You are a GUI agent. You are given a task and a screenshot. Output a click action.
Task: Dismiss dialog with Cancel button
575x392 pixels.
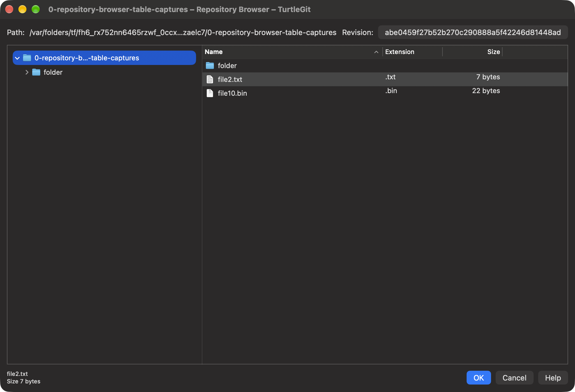click(514, 378)
